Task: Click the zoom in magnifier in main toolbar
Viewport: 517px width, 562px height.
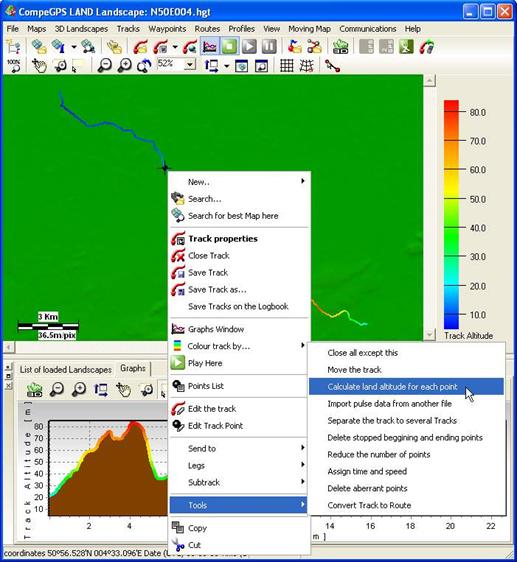Action: point(125,66)
